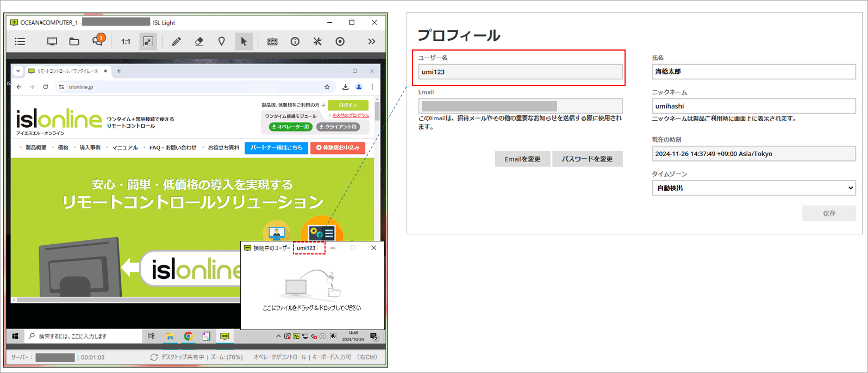Click the refresh icon in ISL status bar
This screenshot has height=373, width=868.
tap(154, 357)
